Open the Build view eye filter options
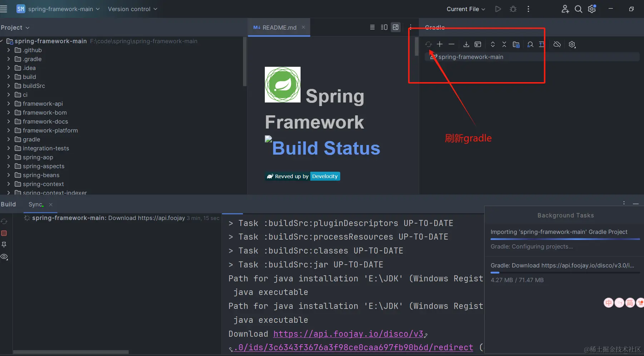Image resolution: width=644 pixels, height=356 pixels. 4,257
